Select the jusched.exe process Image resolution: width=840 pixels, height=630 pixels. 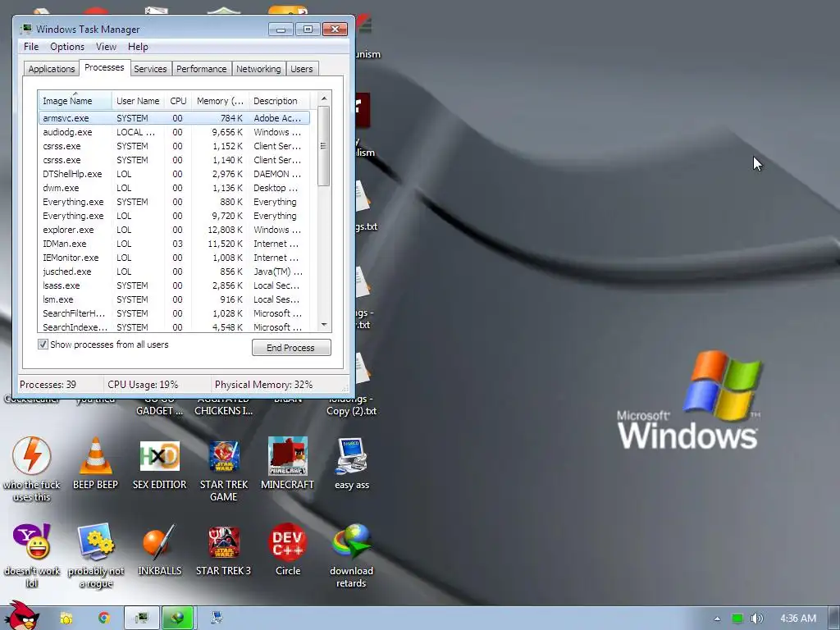[x=174, y=271]
